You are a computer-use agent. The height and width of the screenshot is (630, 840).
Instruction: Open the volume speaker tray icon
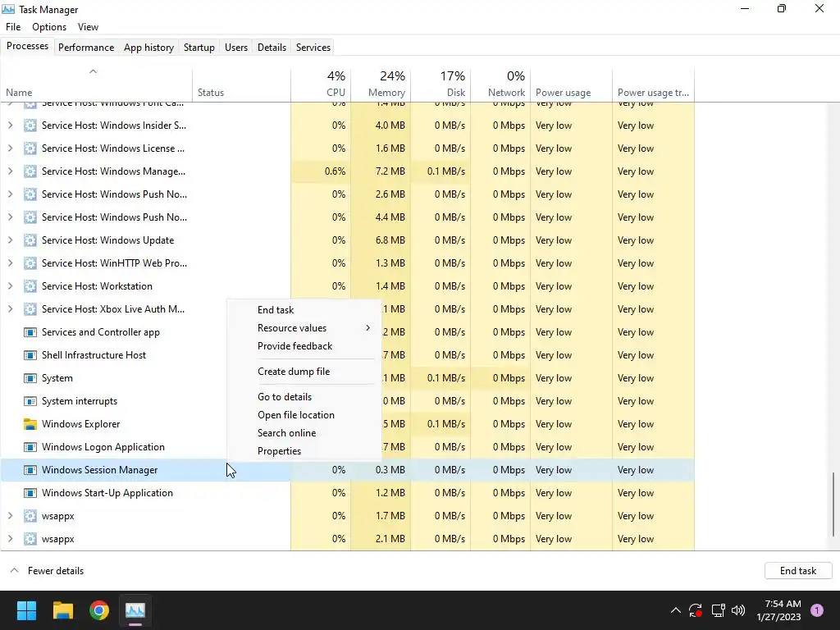(738, 610)
